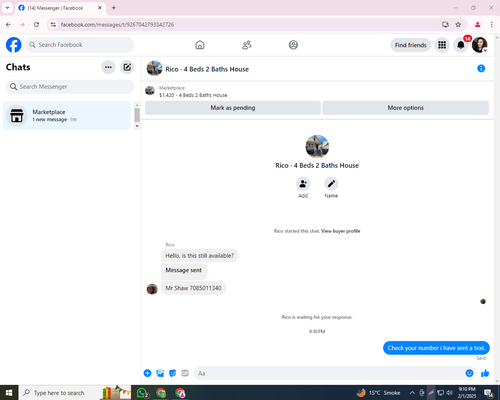Screen dimensions: 500x400
Task: Reload the page with refresh icon
Action: (36, 24)
